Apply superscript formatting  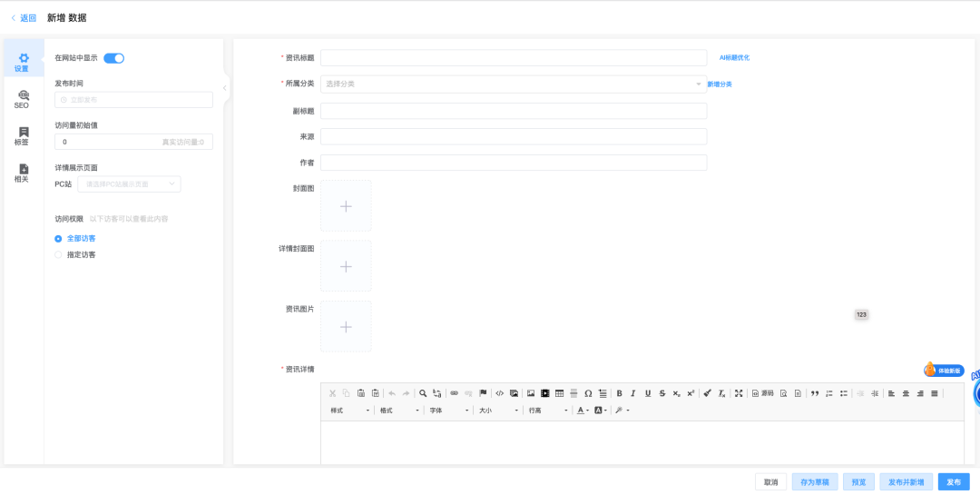click(x=691, y=393)
